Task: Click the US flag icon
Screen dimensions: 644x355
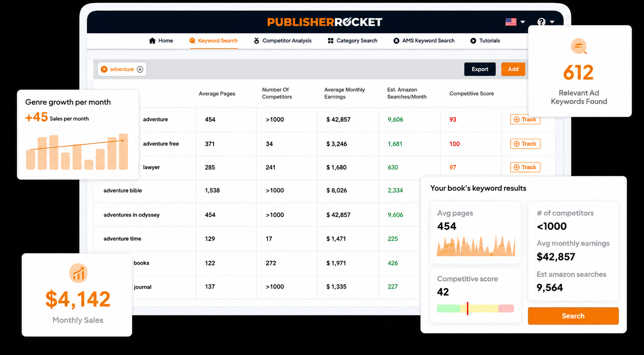Action: click(511, 22)
